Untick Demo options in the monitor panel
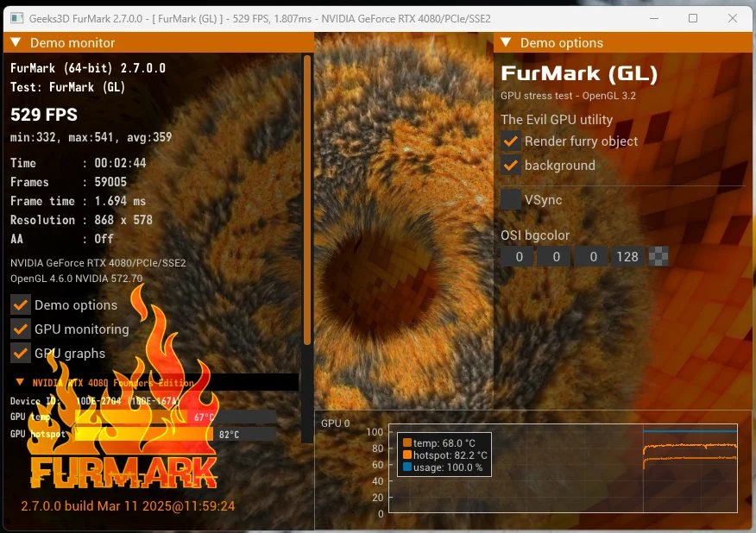 click(21, 305)
